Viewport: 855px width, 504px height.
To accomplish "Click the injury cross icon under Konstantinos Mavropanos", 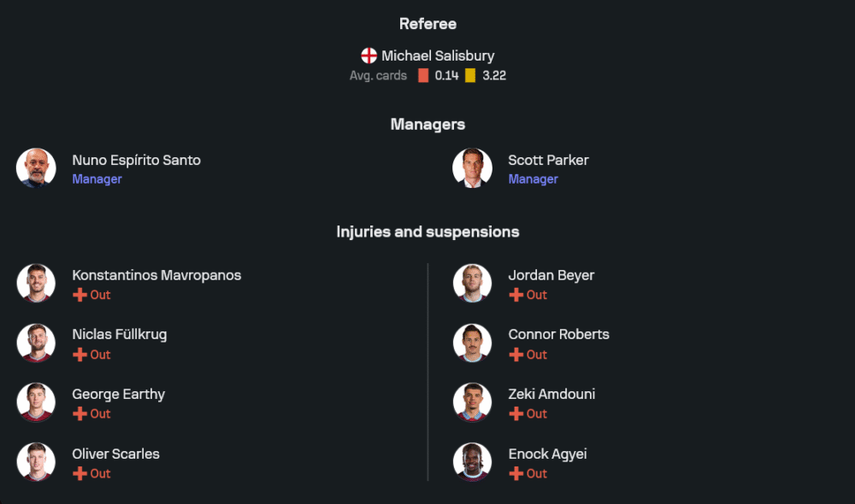I will (x=80, y=295).
